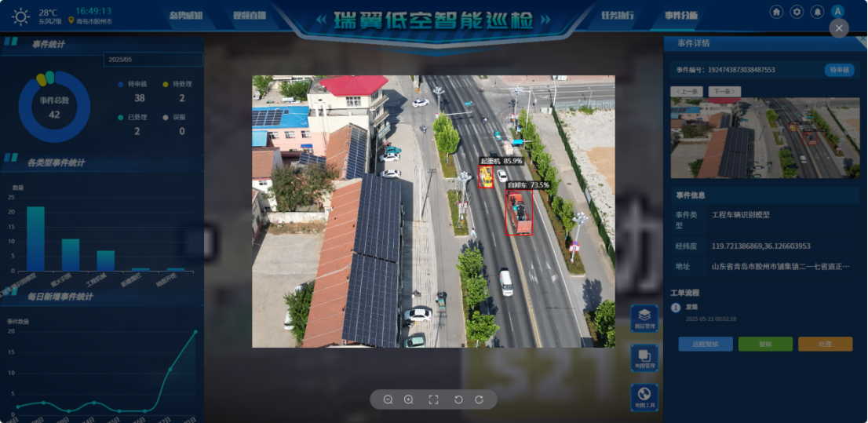Click the 烟火识别 bar in chart
The width and height of the screenshot is (868, 423).
pyautogui.click(x=71, y=255)
